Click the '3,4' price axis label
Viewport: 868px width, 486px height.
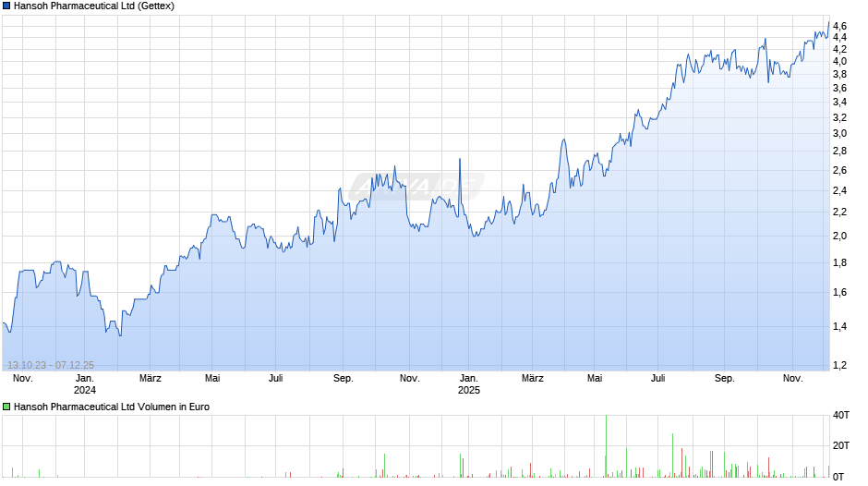tap(839, 102)
